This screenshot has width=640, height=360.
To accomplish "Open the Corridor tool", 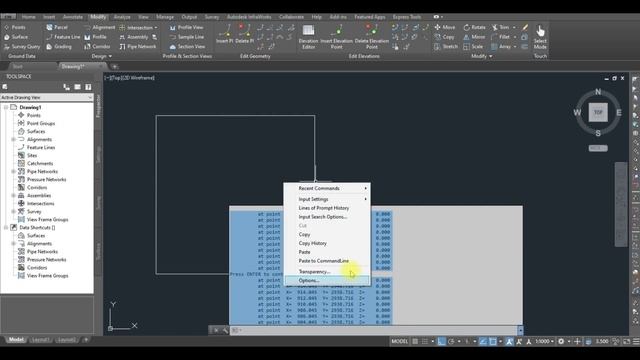I will 97,47.
